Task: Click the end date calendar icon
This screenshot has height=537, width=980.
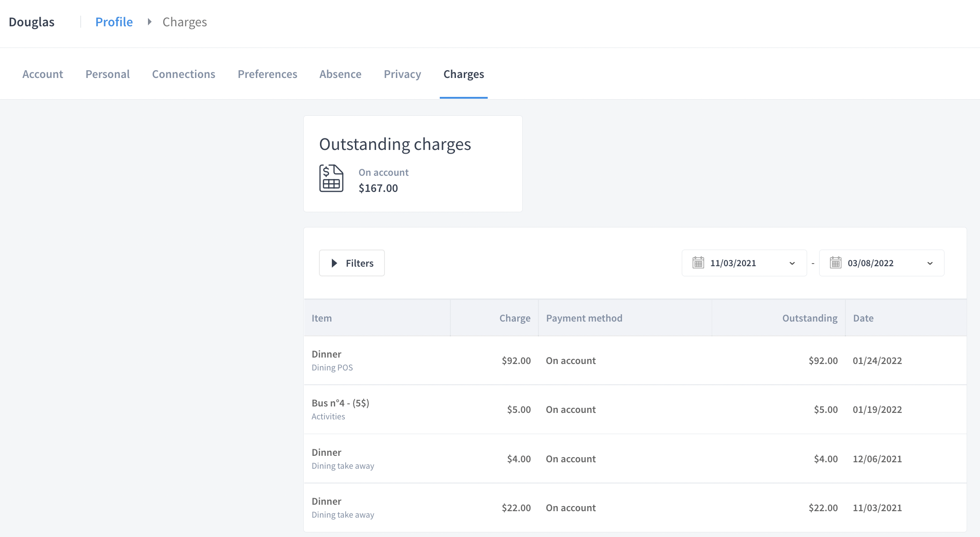Action: (x=835, y=263)
